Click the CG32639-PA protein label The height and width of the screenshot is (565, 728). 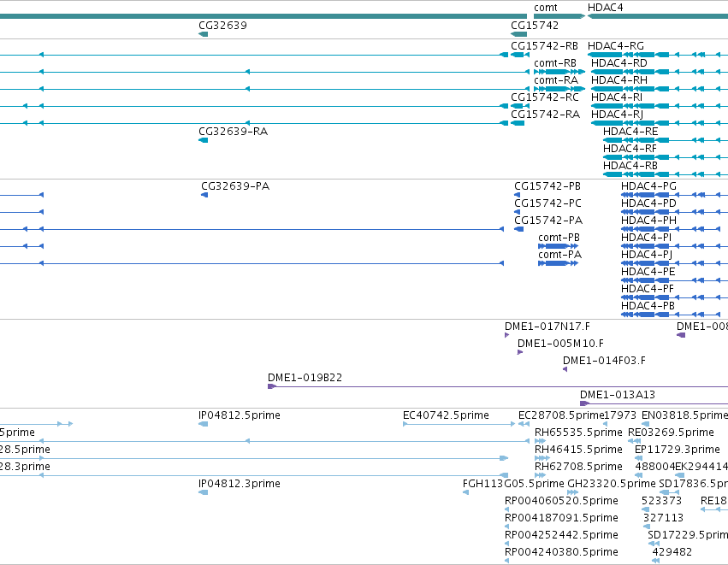click(x=235, y=186)
